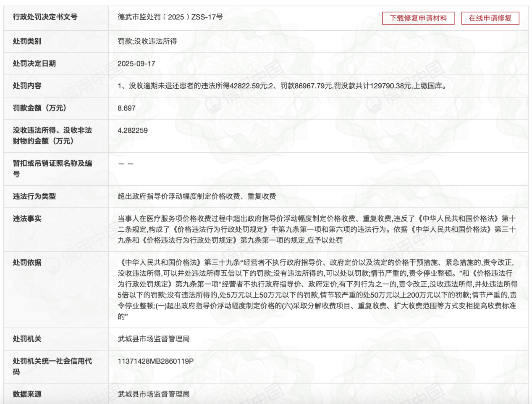Click the 罚款金额（万元） label
The width and height of the screenshot is (532, 404).
(39, 108)
